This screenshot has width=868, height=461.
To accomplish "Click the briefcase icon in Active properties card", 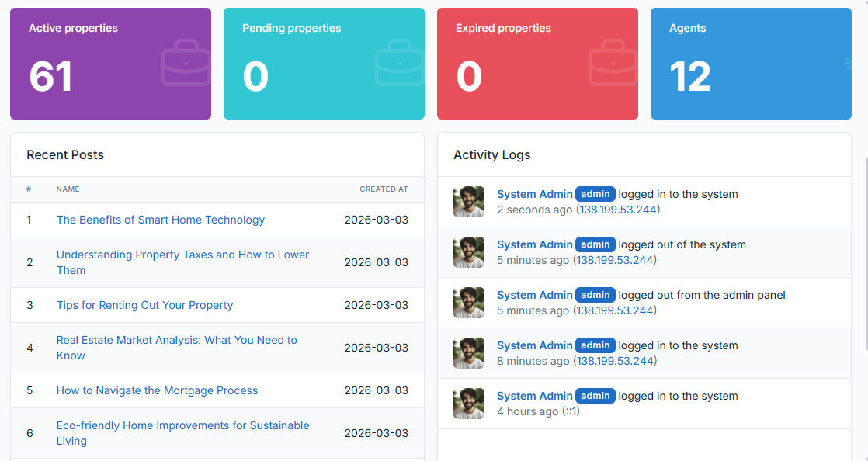I will point(186,63).
